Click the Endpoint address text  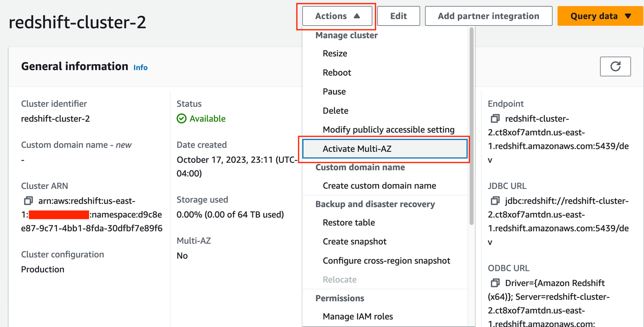point(558,139)
